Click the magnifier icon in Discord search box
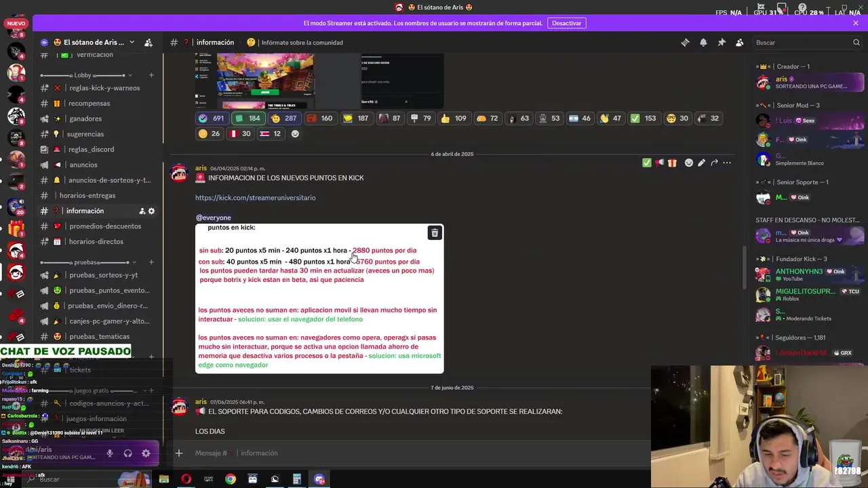This screenshot has height=488, width=868. click(856, 42)
